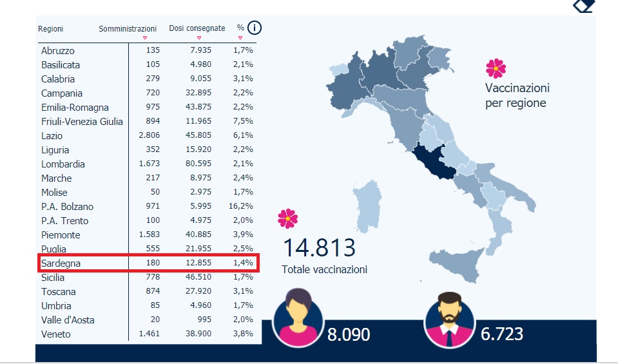Sort by Dosi consegnate using its arrow
618x364 pixels.
tap(199, 38)
